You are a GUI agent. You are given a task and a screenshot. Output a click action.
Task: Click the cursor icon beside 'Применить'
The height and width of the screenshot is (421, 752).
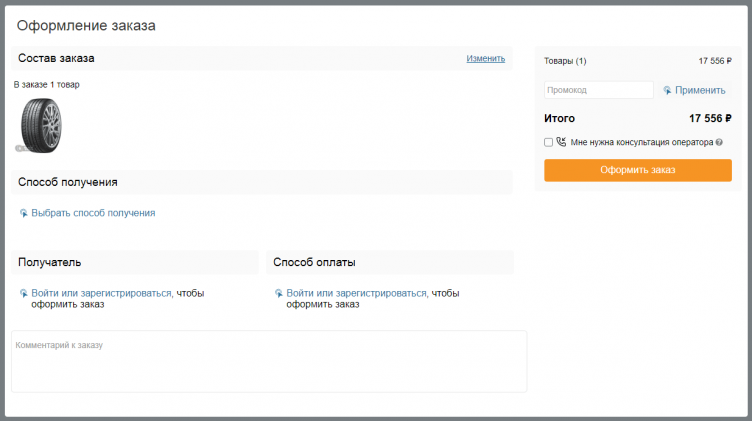click(x=667, y=90)
